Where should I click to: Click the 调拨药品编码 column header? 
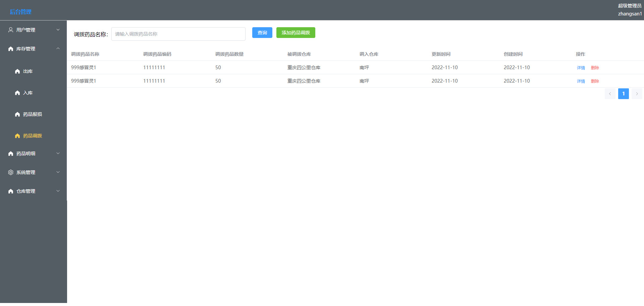pyautogui.click(x=157, y=54)
